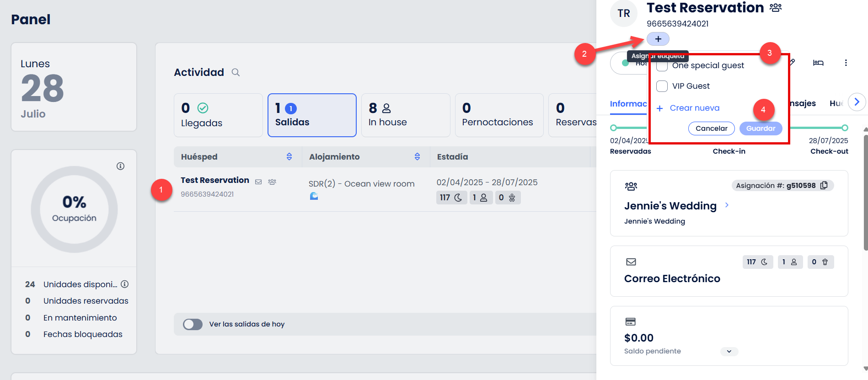Click info icon next to Unidades disponibles
This screenshot has width=868, height=380.
125,284
